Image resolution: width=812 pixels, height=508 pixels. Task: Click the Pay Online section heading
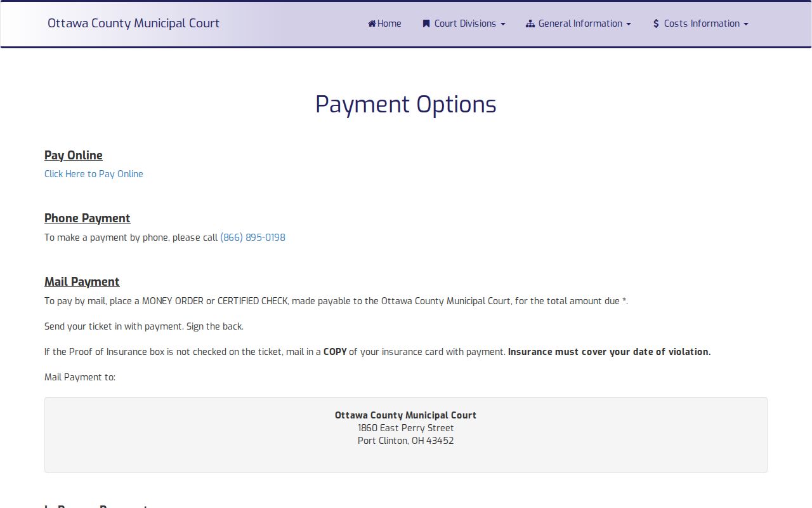74,156
